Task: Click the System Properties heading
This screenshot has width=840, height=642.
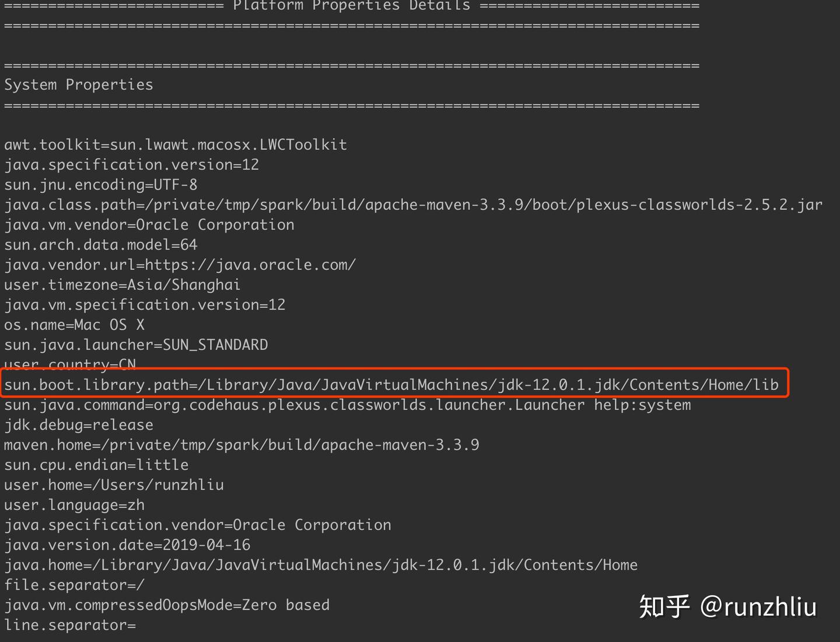Action: 79,85
